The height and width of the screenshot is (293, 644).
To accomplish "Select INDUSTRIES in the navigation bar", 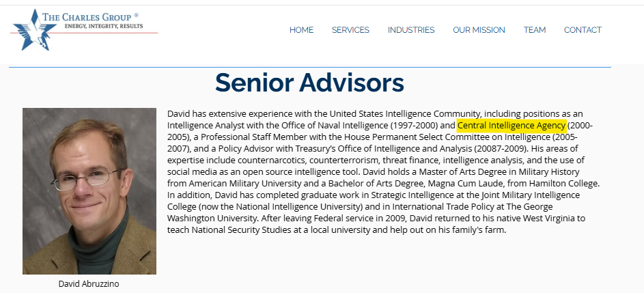I will click(411, 30).
